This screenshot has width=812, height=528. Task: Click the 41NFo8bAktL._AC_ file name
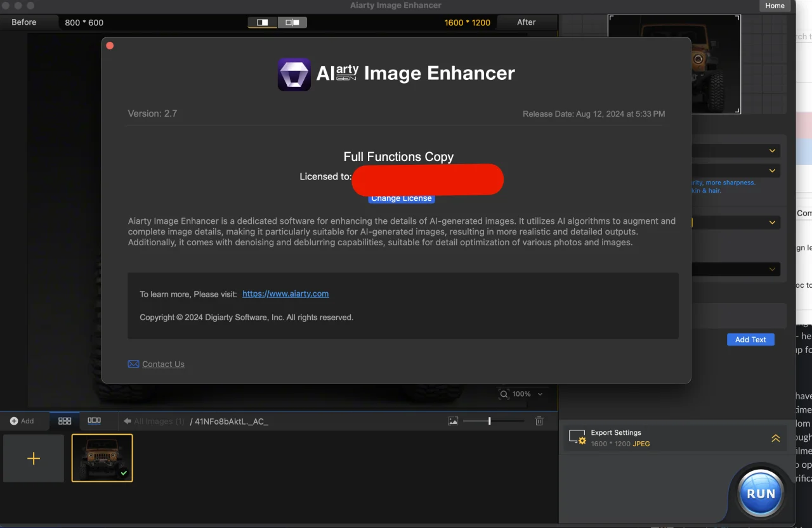coord(232,422)
